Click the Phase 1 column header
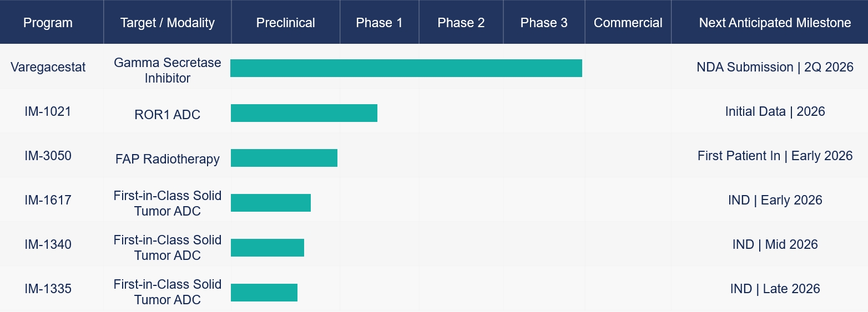The height and width of the screenshot is (312, 868). 379,23
